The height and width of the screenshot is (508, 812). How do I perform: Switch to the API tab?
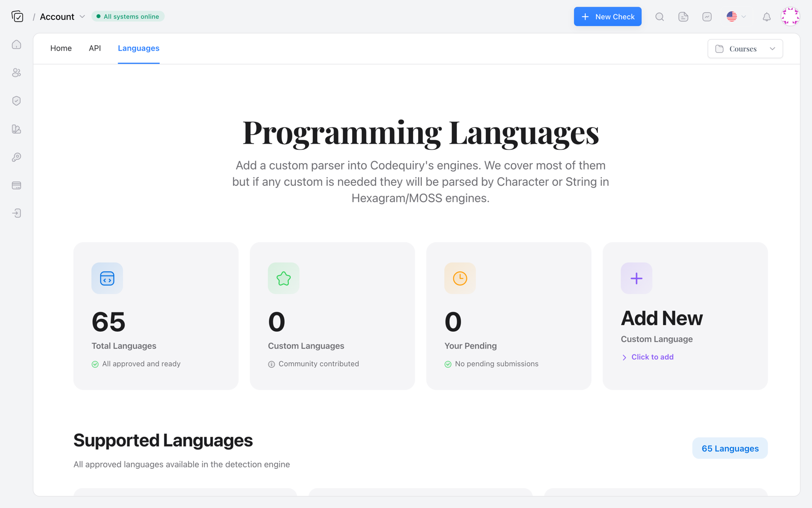(x=95, y=48)
